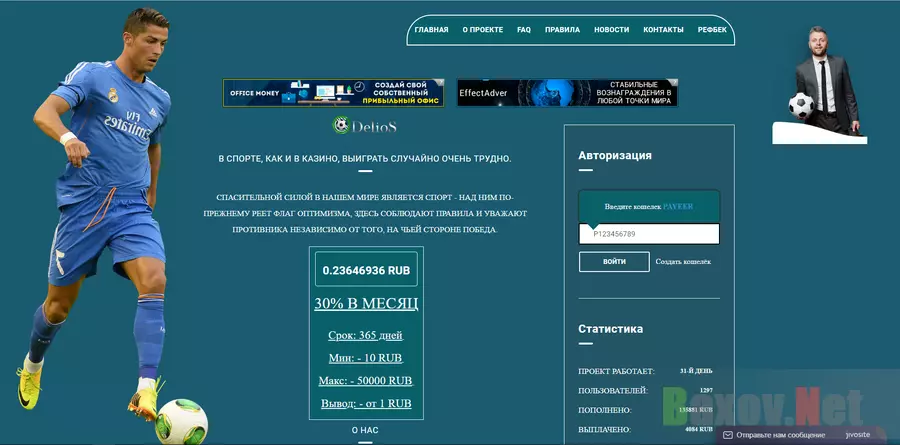900x445 pixels.
Task: Click the Макс: - 50000 RUB link
Action: (366, 381)
